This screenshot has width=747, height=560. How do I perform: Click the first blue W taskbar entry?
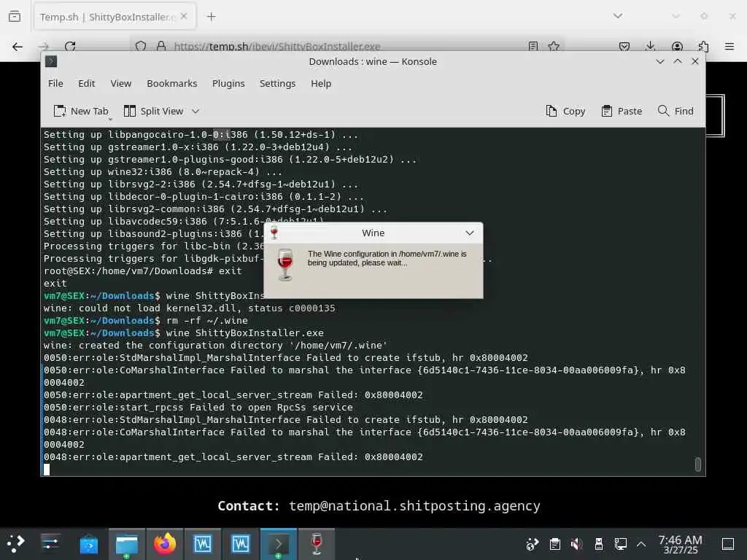coord(203,544)
